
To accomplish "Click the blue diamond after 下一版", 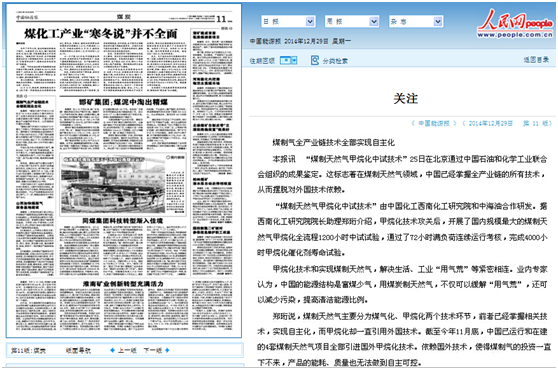I will [167, 350].
